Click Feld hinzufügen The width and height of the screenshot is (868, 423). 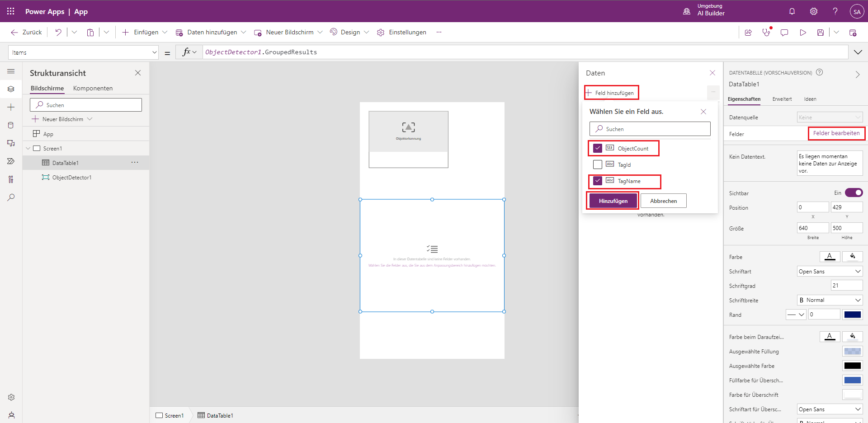(610, 93)
